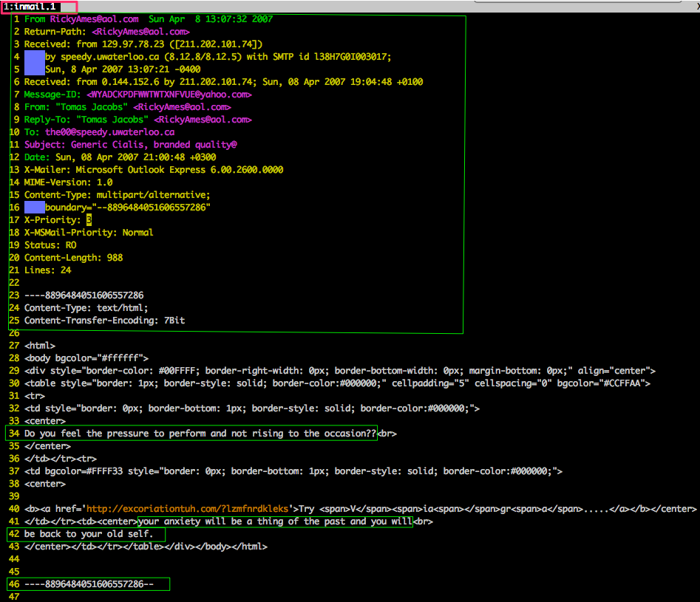The image size is (700, 602).
Task: Click '</center></td></tr></table>' line 43
Action: point(146,546)
